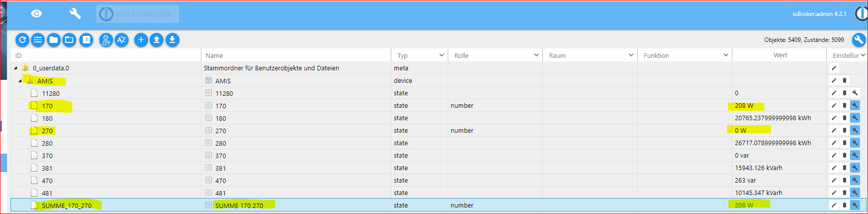Edit the SUMME_170_270 object with the pencil
The image size is (868, 214).
(834, 205)
